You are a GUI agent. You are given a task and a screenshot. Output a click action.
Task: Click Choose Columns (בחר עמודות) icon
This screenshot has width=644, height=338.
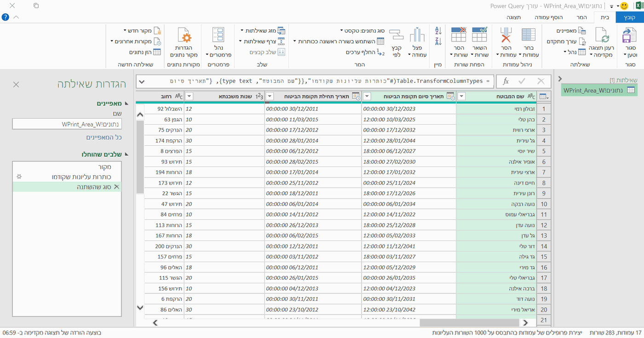pyautogui.click(x=529, y=35)
